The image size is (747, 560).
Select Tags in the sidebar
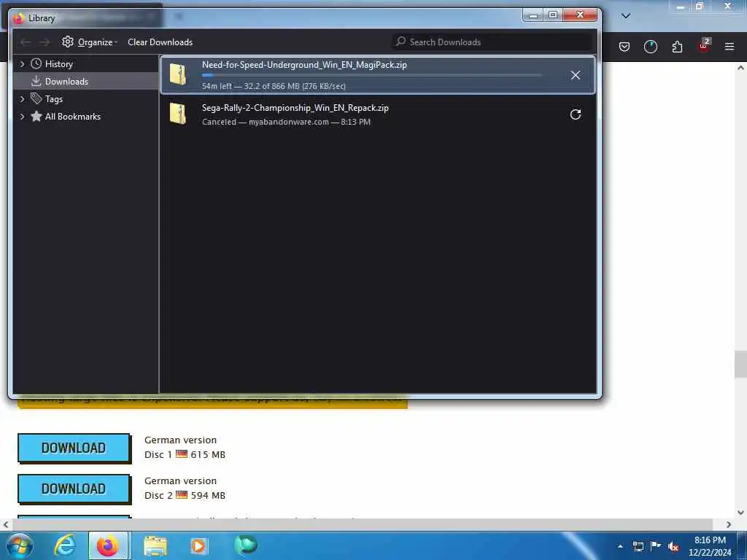(x=53, y=99)
